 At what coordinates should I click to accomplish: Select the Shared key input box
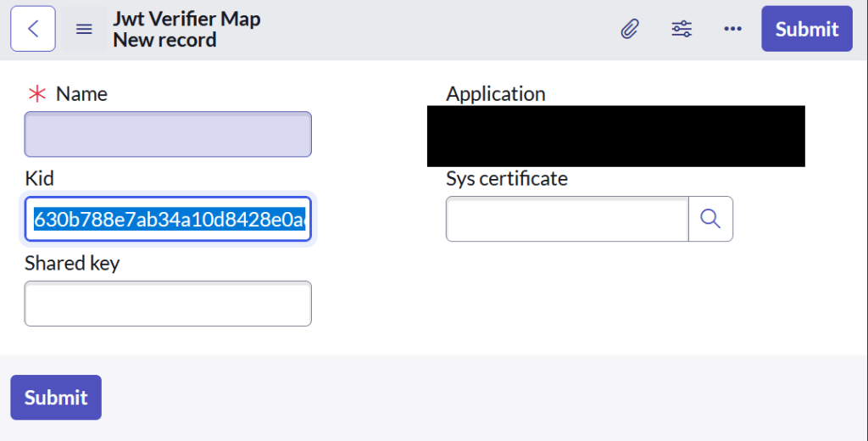pyautogui.click(x=168, y=304)
